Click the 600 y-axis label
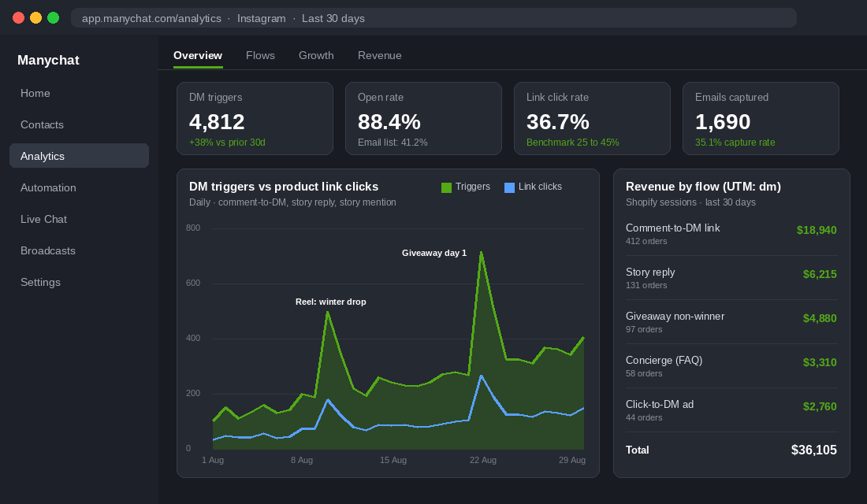 pyautogui.click(x=193, y=283)
